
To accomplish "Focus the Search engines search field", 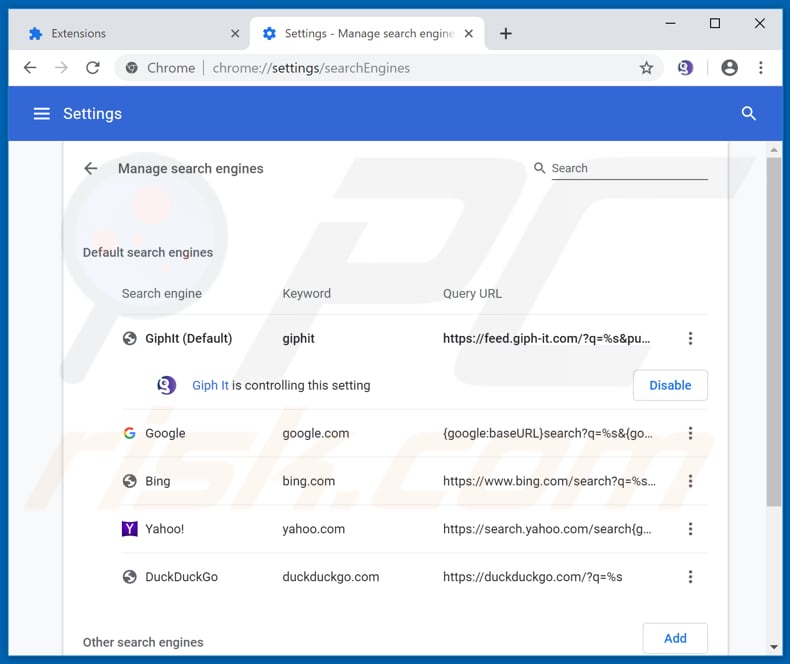I will (629, 168).
